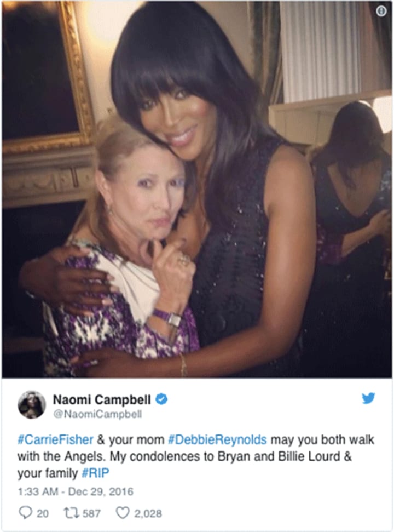Viewport: 394px width, 532px height.
Task: Click the blue verified checkmark badge
Action: click(x=161, y=399)
